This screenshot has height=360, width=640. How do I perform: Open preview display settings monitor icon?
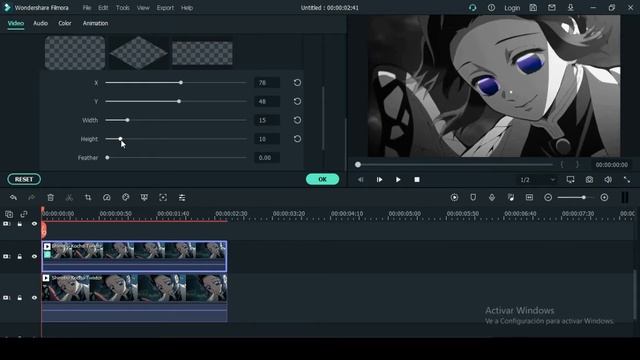(571, 180)
